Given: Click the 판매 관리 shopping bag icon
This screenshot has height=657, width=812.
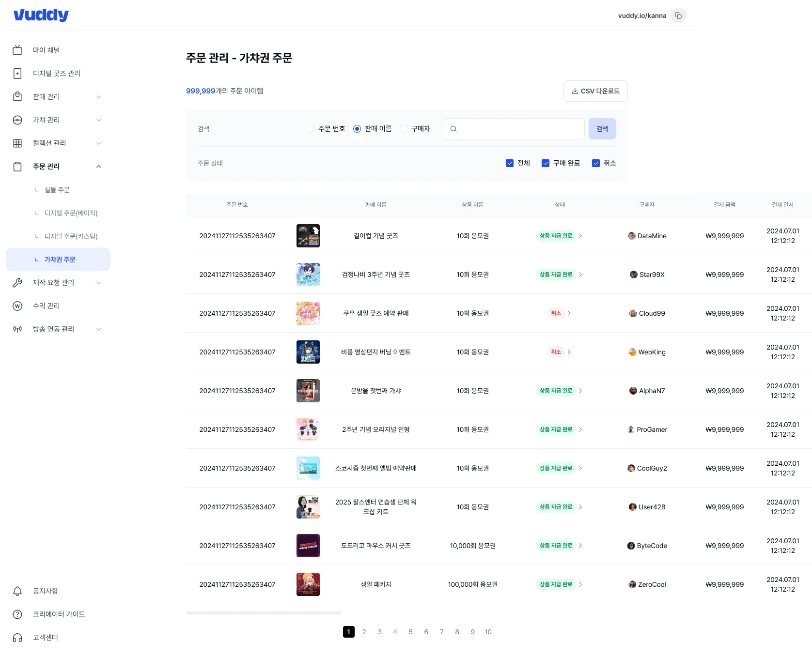Looking at the screenshot, I should (17, 96).
